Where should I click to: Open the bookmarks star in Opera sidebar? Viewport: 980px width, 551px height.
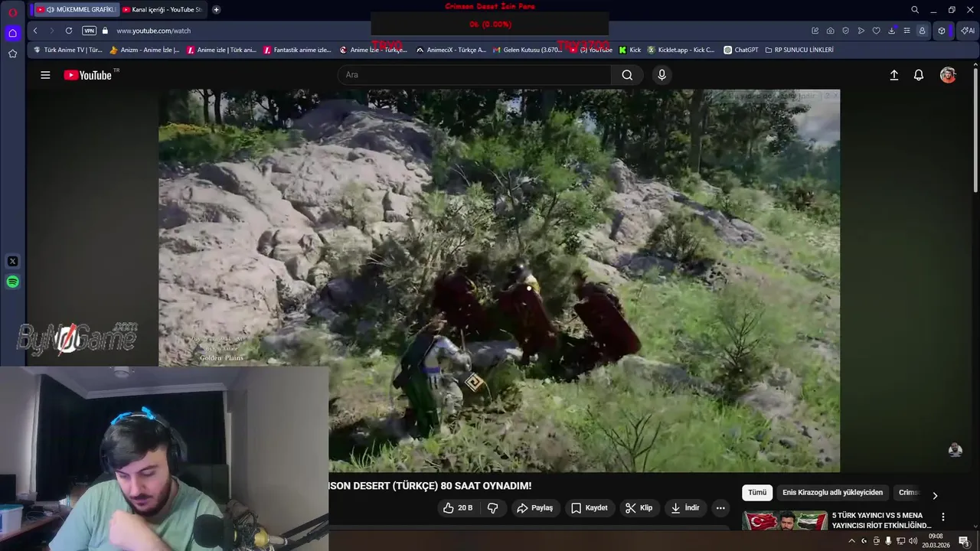(12, 54)
